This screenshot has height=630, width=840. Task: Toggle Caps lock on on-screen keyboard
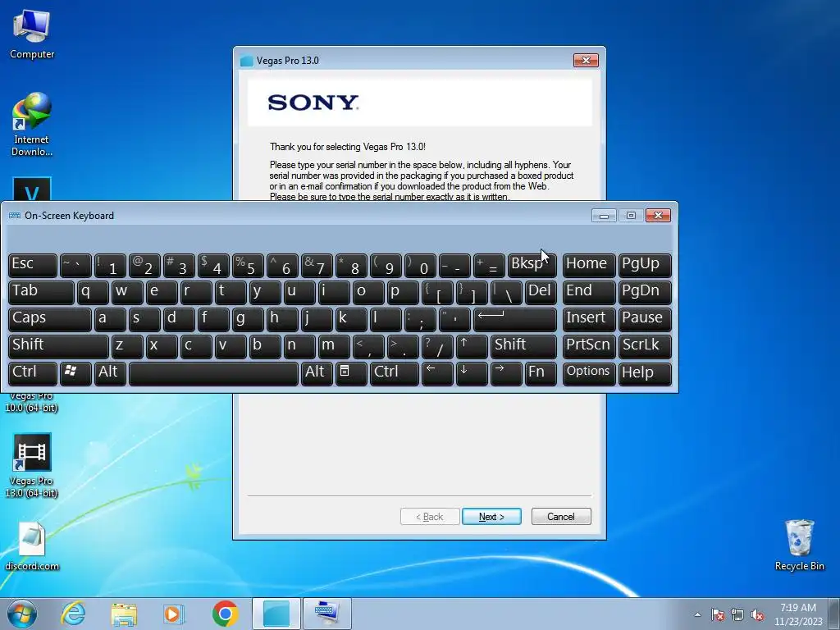coord(50,319)
